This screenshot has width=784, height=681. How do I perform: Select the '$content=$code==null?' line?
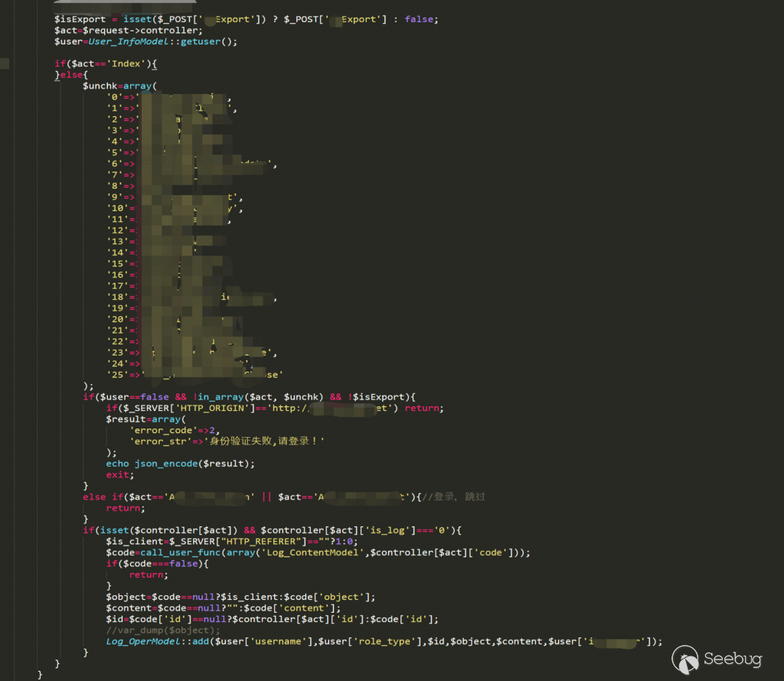(x=223, y=608)
